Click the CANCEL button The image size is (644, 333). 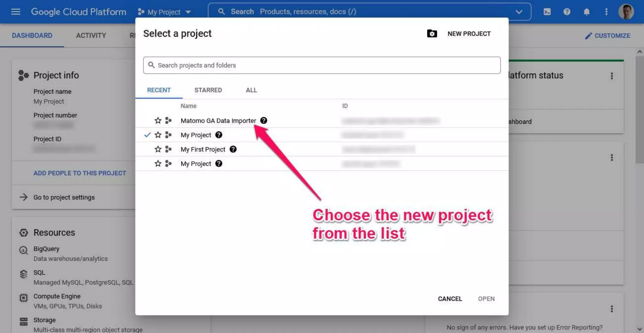[450, 299]
